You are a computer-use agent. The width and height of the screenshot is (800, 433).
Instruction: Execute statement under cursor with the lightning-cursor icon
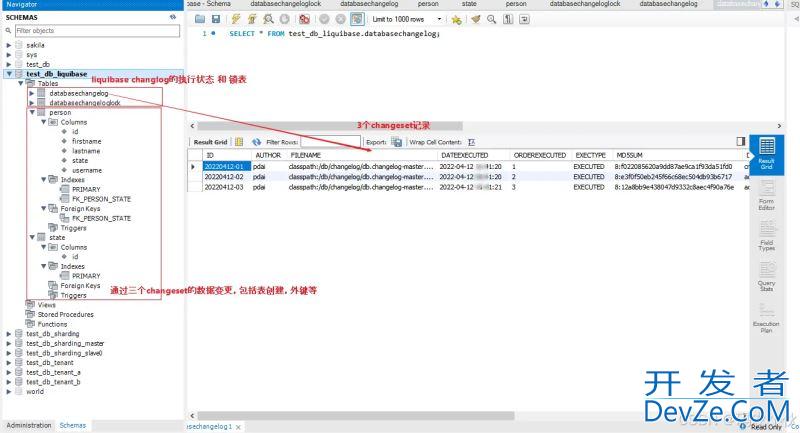click(252, 19)
